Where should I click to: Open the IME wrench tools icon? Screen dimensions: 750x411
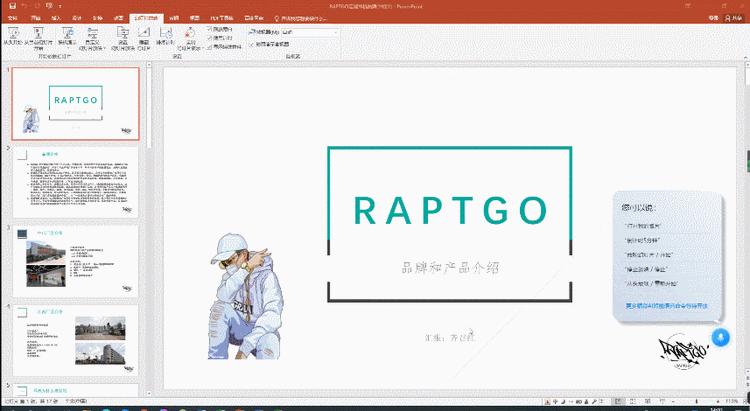tap(594, 401)
